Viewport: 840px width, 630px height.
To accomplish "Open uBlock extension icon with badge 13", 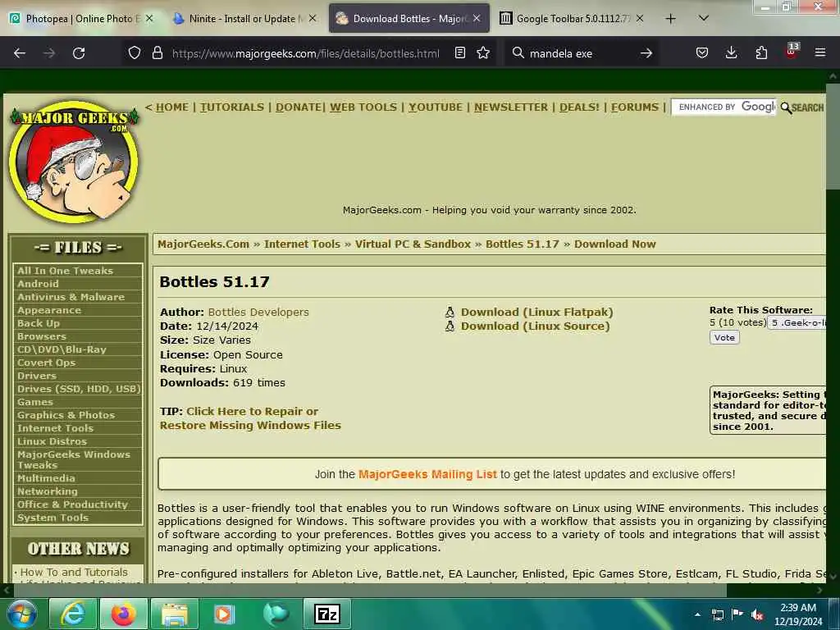I will click(792, 52).
